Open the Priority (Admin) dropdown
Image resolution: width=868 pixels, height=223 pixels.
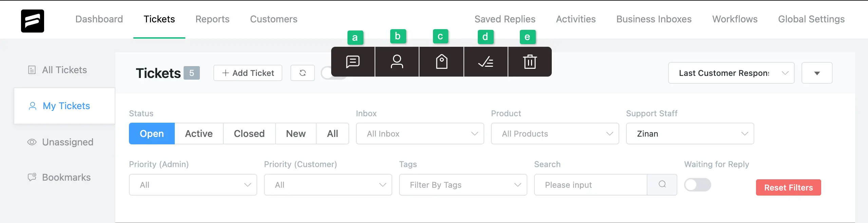193,185
